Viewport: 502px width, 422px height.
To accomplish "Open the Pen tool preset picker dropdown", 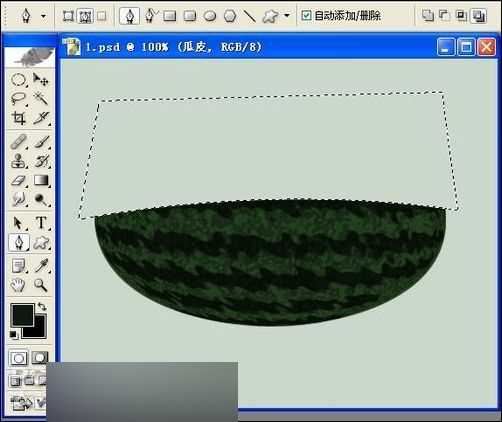I will (43, 16).
